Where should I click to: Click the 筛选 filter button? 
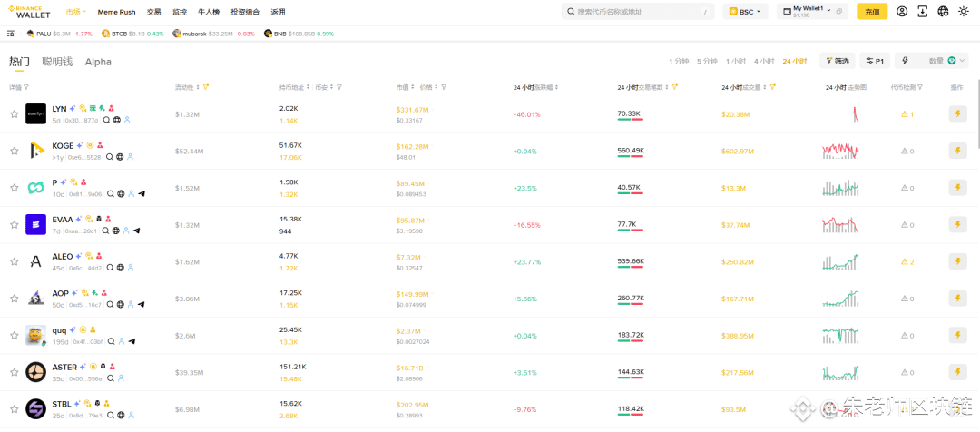(x=838, y=61)
